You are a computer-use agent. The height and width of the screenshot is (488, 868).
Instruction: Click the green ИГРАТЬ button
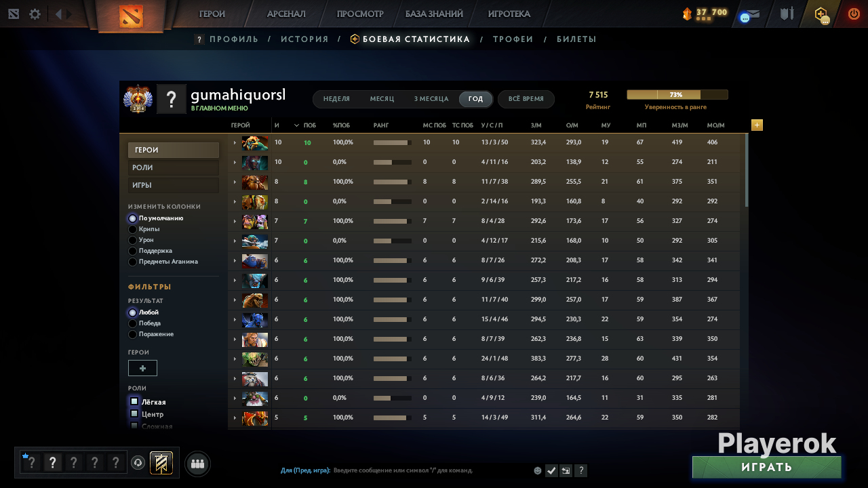767,467
